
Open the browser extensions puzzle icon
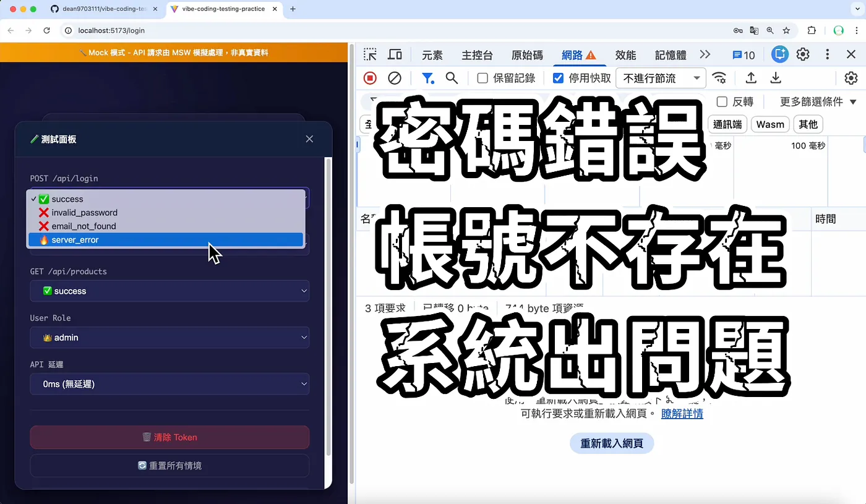pos(812,30)
